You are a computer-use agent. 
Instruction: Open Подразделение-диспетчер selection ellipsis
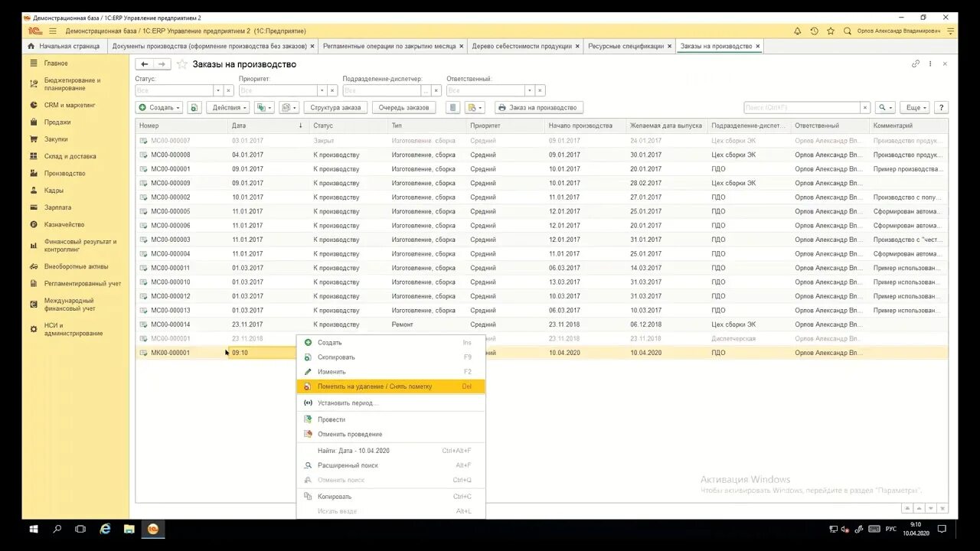click(x=426, y=90)
